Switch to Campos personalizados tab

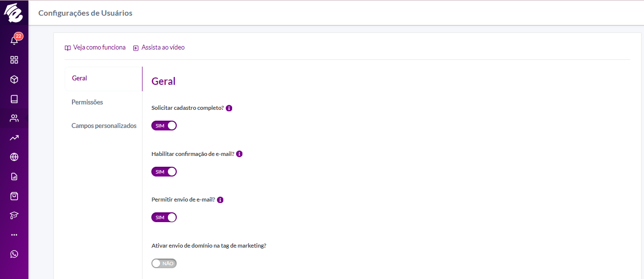point(103,126)
